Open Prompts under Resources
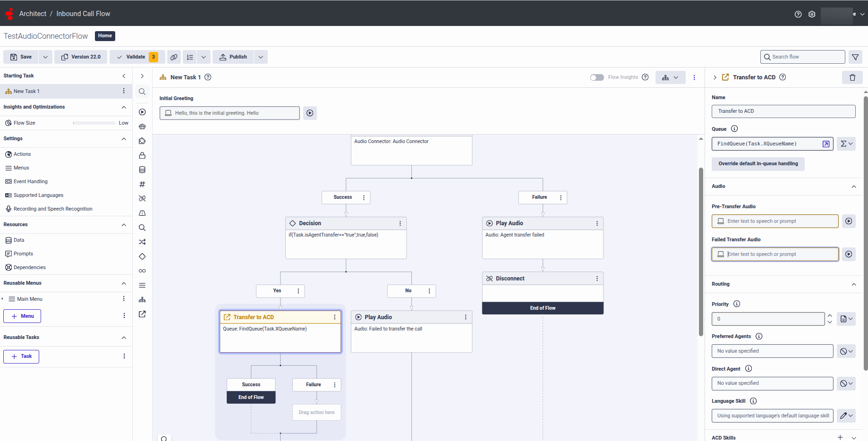The image size is (868, 441). click(23, 254)
